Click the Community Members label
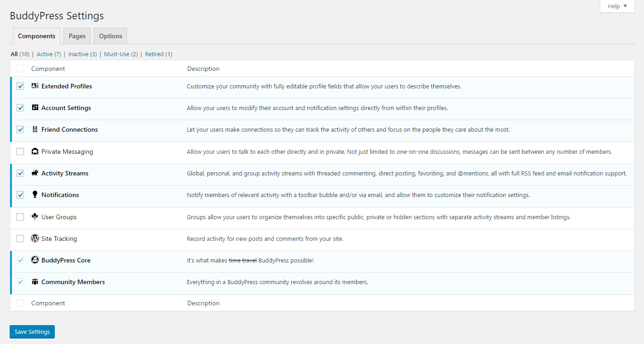Screen dimensions: 644x344 pyautogui.click(x=73, y=282)
